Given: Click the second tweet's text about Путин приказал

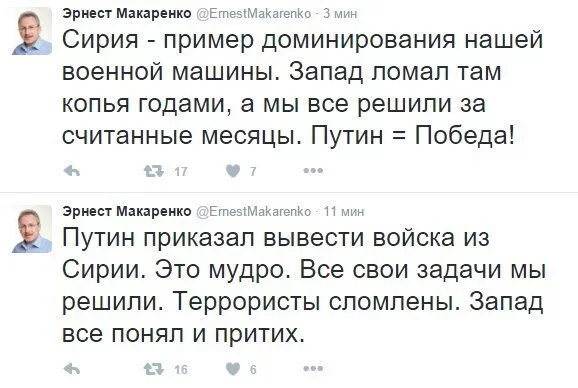Looking at the screenshot, I should (304, 285).
